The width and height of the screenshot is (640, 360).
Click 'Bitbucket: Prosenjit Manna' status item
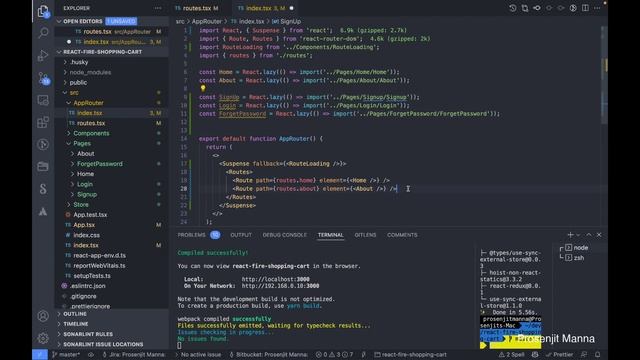[268, 355]
